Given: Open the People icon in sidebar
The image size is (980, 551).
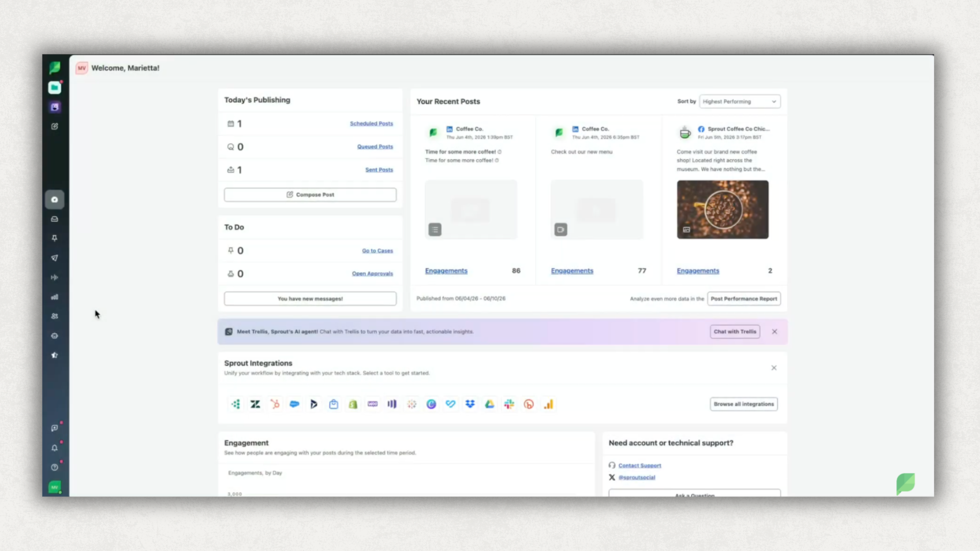Looking at the screenshot, I should (x=55, y=316).
